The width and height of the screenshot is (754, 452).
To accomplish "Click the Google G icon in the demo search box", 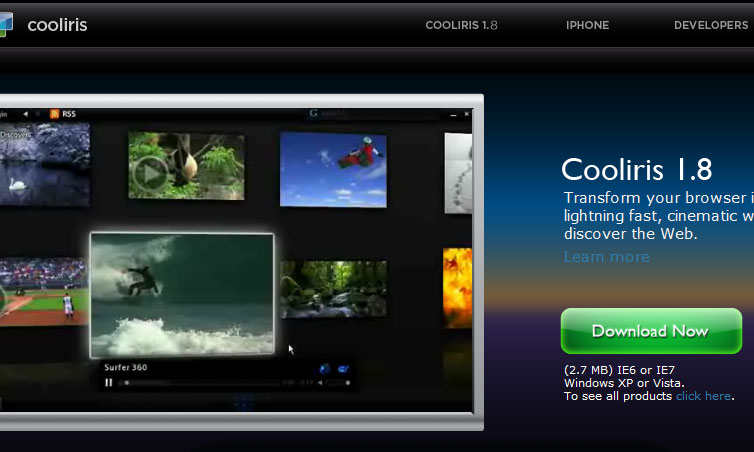I will click(314, 113).
